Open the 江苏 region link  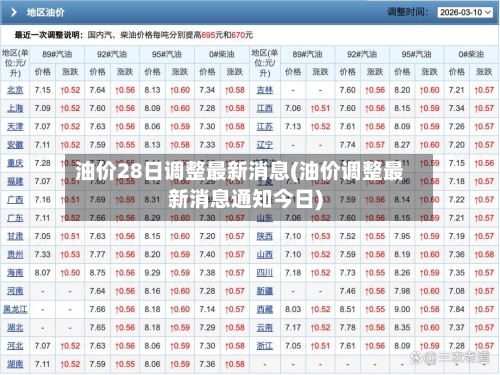(265, 127)
